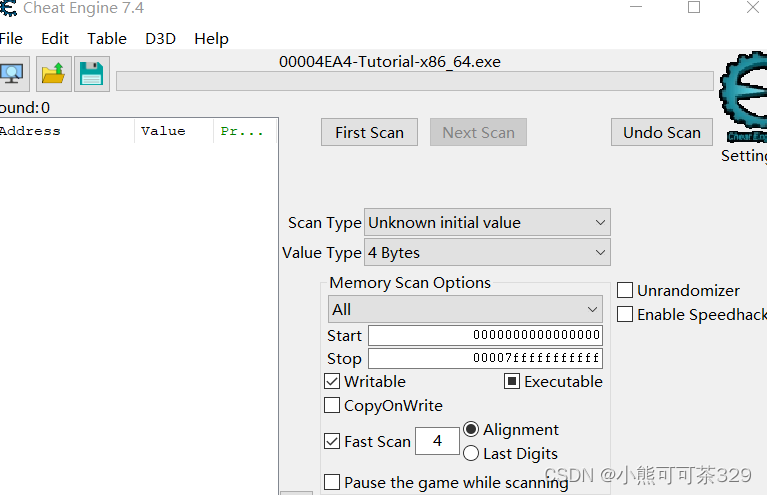
Task: Click the open folder icon to load a table
Action: click(x=53, y=74)
